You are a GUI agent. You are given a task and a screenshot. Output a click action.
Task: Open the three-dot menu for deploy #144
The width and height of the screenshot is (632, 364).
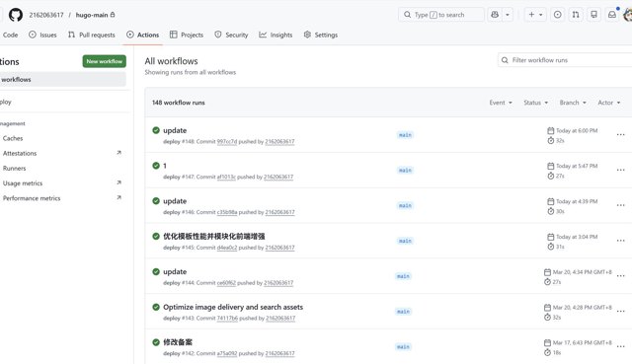(621, 276)
